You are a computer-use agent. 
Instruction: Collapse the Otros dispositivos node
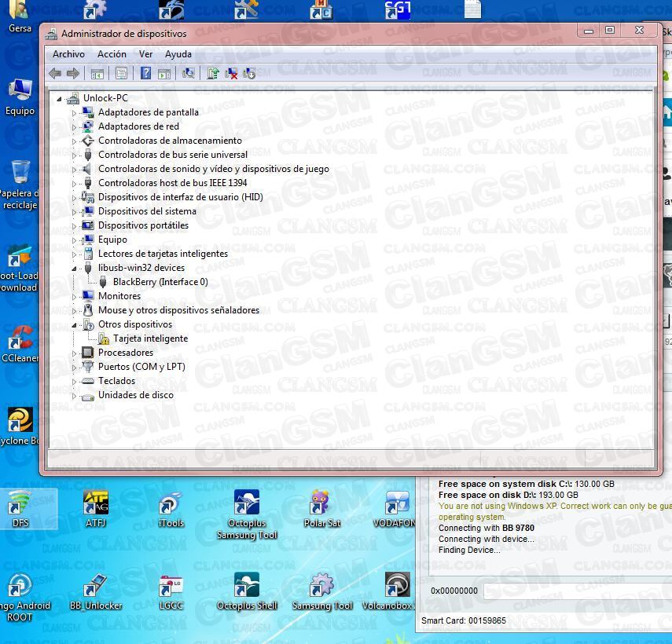click(x=74, y=325)
